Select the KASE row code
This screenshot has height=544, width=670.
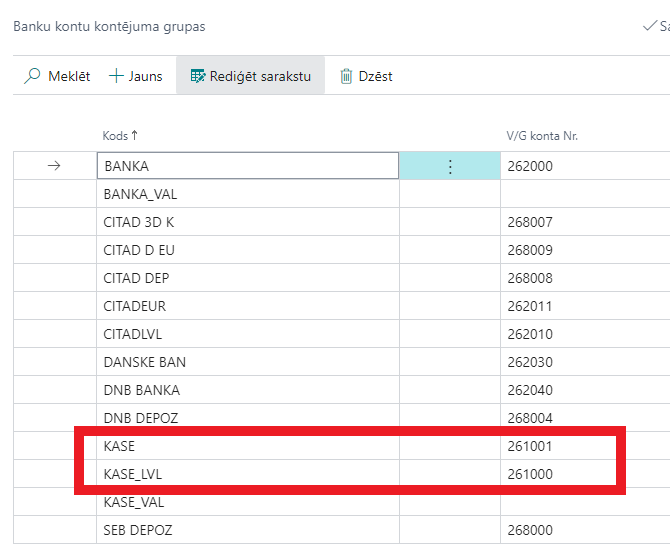pos(119,446)
